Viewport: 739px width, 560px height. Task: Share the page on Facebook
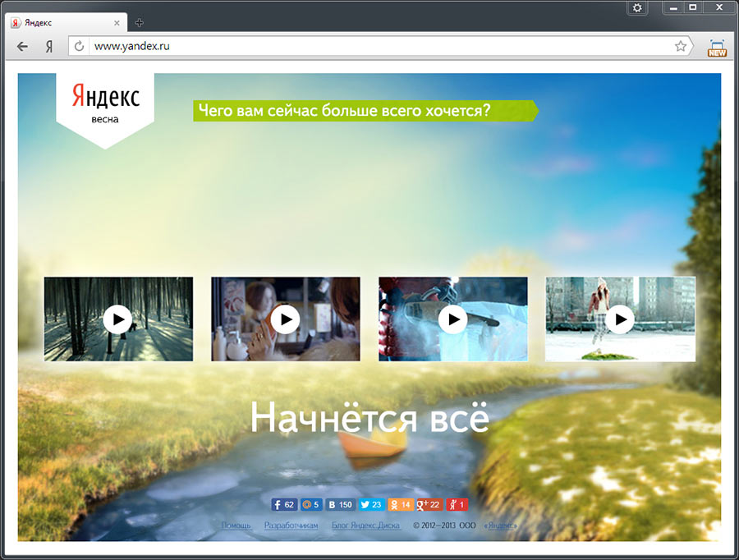[284, 505]
